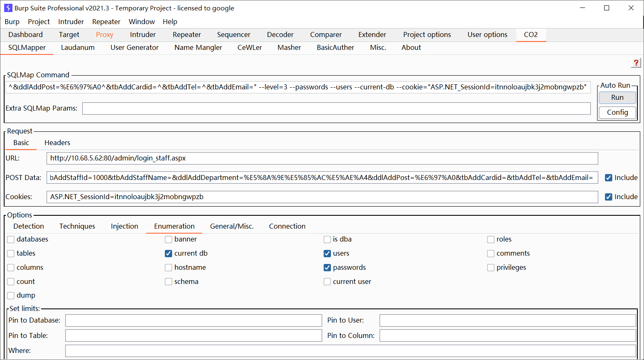The height and width of the screenshot is (360, 644).
Task: Disable the passwords checkbox
Action: pos(327,268)
